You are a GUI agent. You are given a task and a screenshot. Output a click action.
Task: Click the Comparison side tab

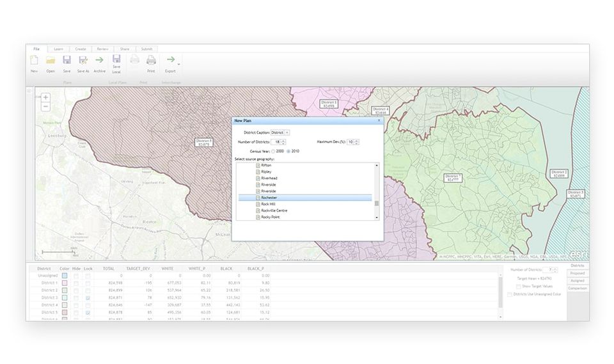click(578, 289)
